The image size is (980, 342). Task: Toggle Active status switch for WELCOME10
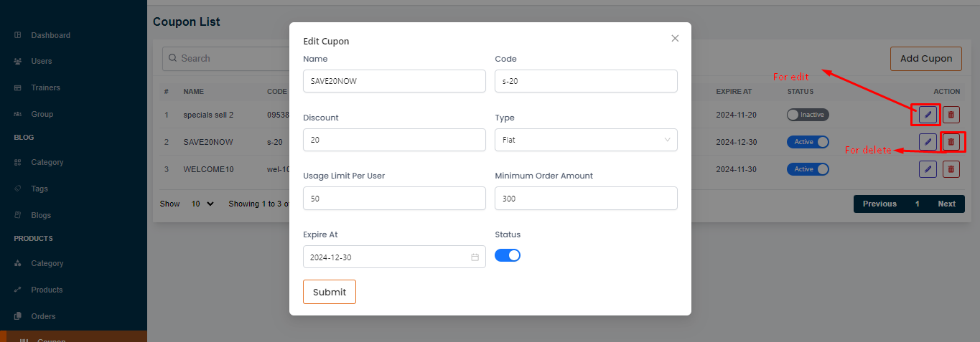808,169
